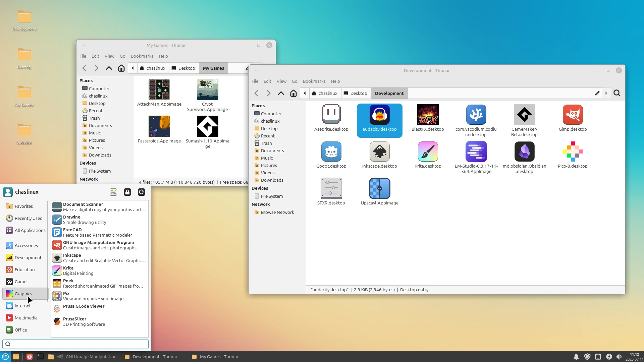Select AttackMan.AppImage in My Games
The width and height of the screenshot is (644, 362).
[159, 89]
